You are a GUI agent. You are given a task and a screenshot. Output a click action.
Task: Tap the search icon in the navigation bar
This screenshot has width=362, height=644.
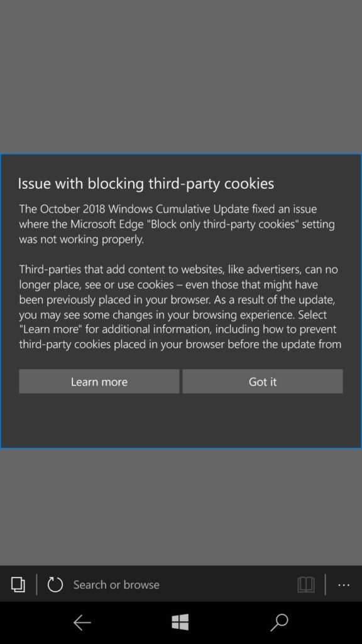(279, 622)
